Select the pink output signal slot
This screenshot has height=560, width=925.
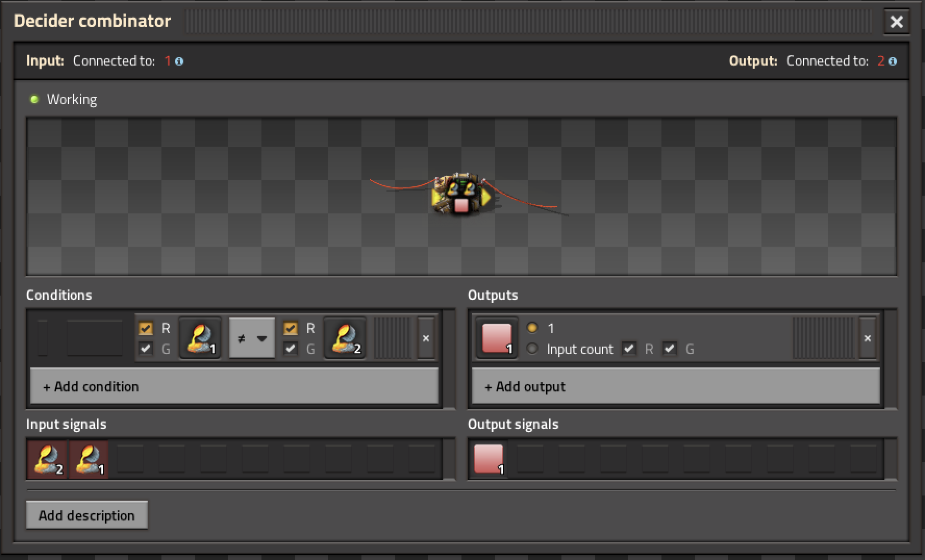click(497, 338)
